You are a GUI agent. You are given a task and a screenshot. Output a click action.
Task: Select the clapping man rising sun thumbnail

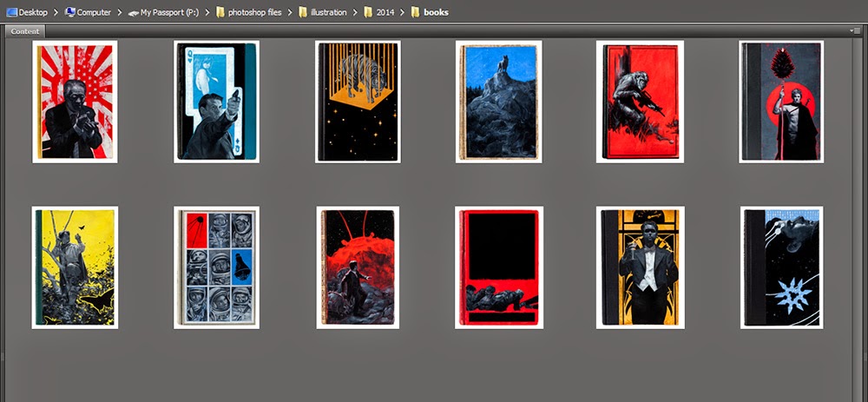[x=75, y=102]
